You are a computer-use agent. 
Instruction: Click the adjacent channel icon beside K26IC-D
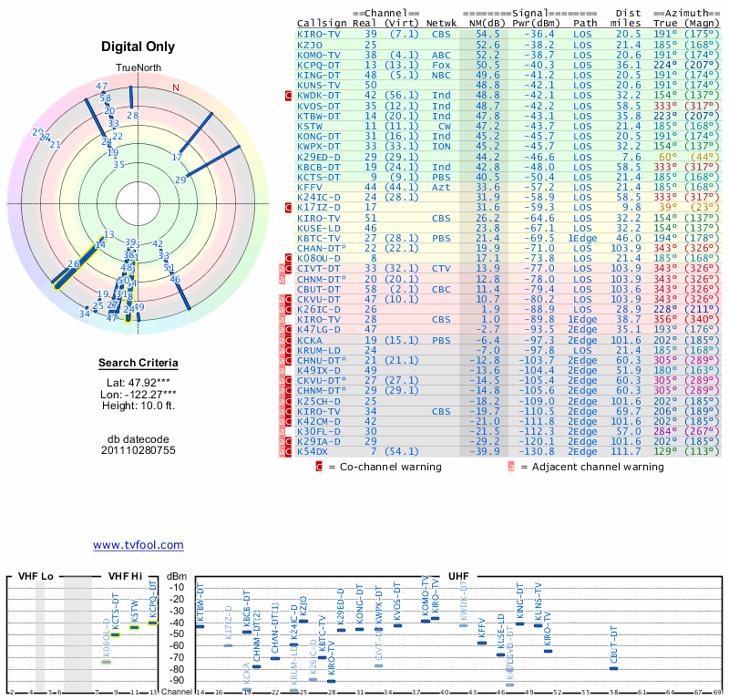point(282,310)
